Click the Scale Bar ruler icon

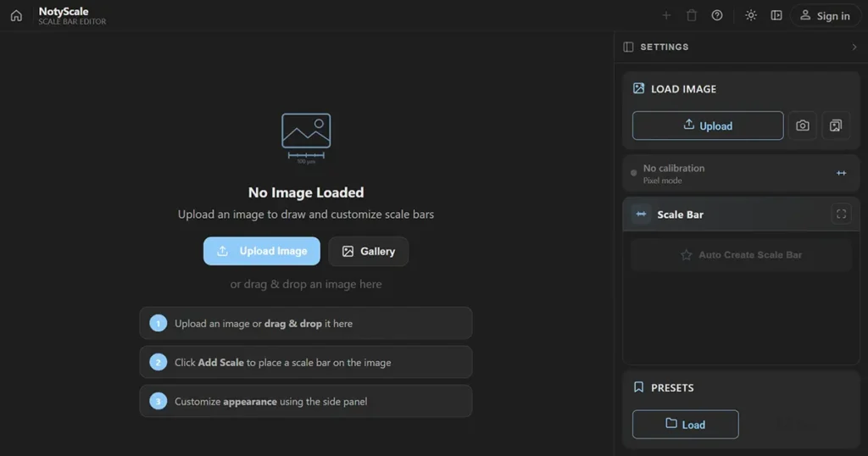click(641, 214)
